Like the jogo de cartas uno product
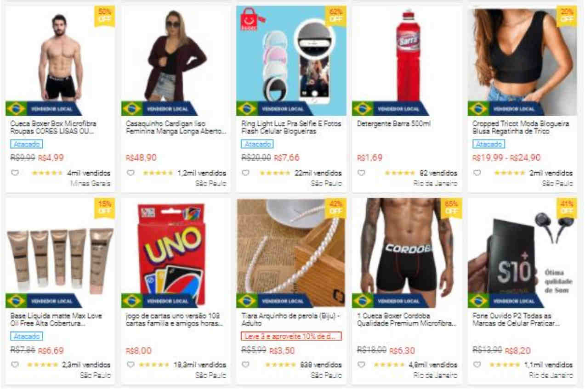The image size is (585, 392). pyautogui.click(x=131, y=364)
